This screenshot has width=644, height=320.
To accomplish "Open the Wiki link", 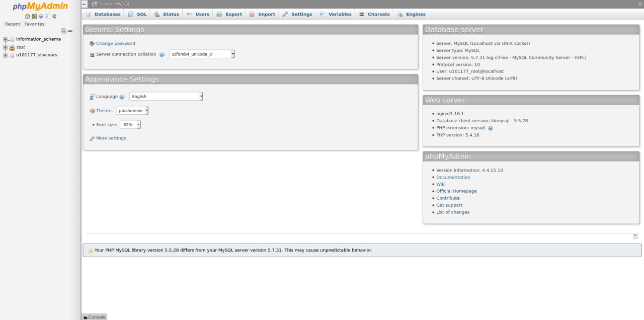I will tap(441, 184).
